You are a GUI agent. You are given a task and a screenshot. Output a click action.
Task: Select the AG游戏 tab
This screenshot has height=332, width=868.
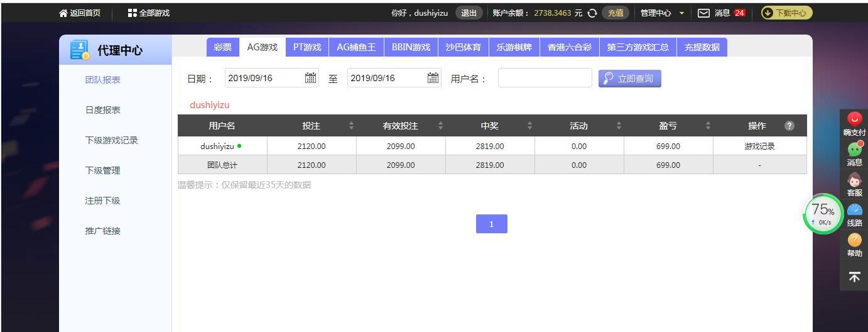coord(263,47)
